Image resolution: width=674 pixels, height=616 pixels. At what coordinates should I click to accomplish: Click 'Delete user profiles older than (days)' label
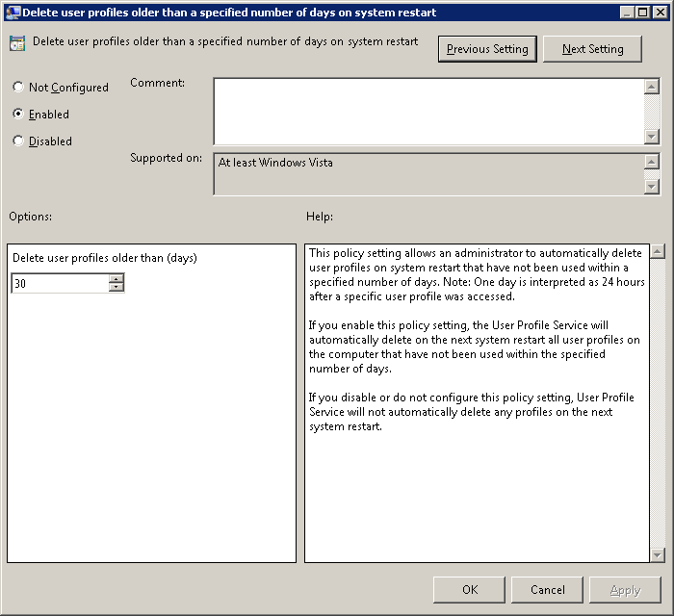(104, 258)
